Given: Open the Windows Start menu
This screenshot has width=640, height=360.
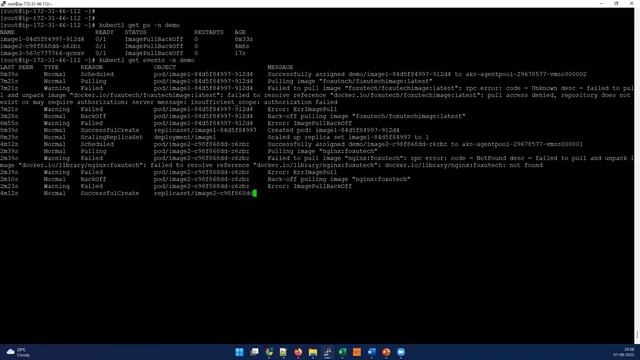Looking at the screenshot, I should click(x=240, y=352).
